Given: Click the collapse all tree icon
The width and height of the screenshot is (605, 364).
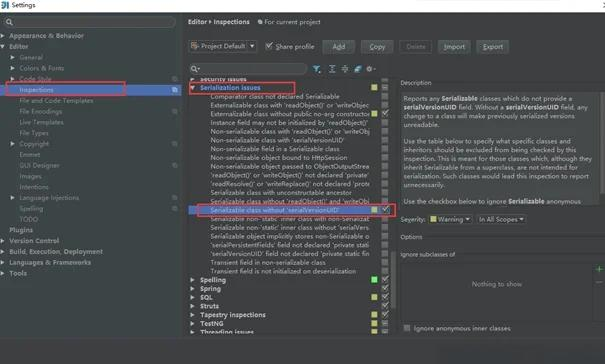Looking at the screenshot, I should (345, 69).
